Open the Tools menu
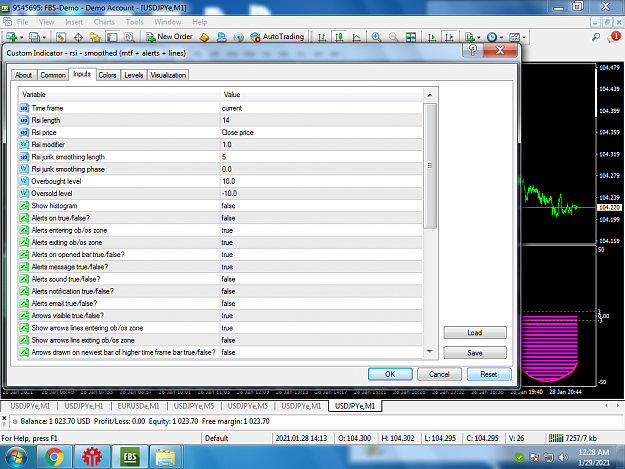625x469 pixels. [x=134, y=22]
